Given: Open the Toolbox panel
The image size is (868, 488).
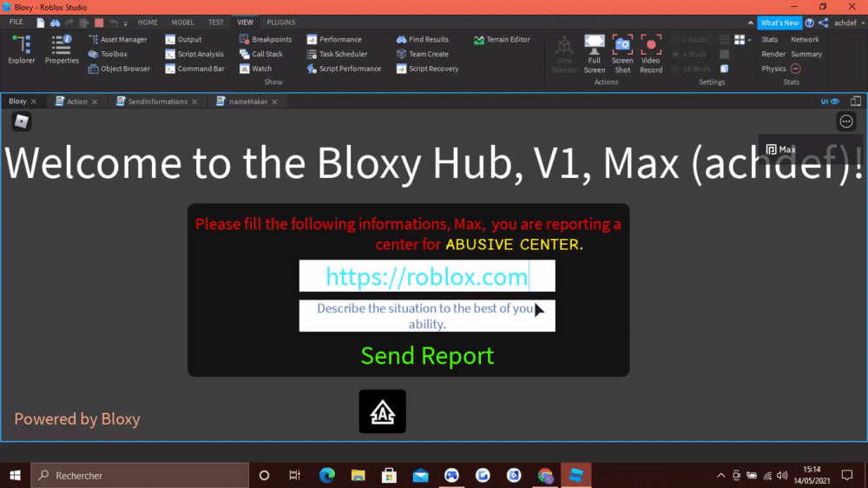Looking at the screenshot, I should coord(108,54).
